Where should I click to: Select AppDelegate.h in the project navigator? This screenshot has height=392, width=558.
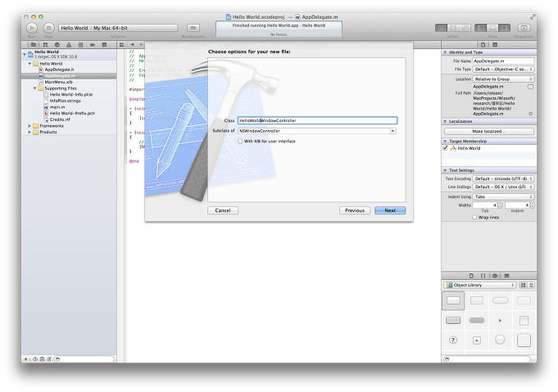click(59, 70)
